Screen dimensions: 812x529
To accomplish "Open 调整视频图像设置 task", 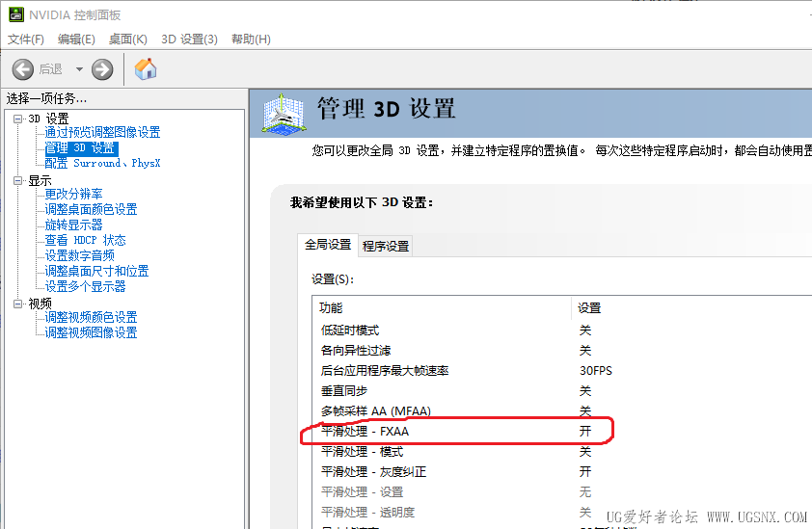I will point(92,332).
